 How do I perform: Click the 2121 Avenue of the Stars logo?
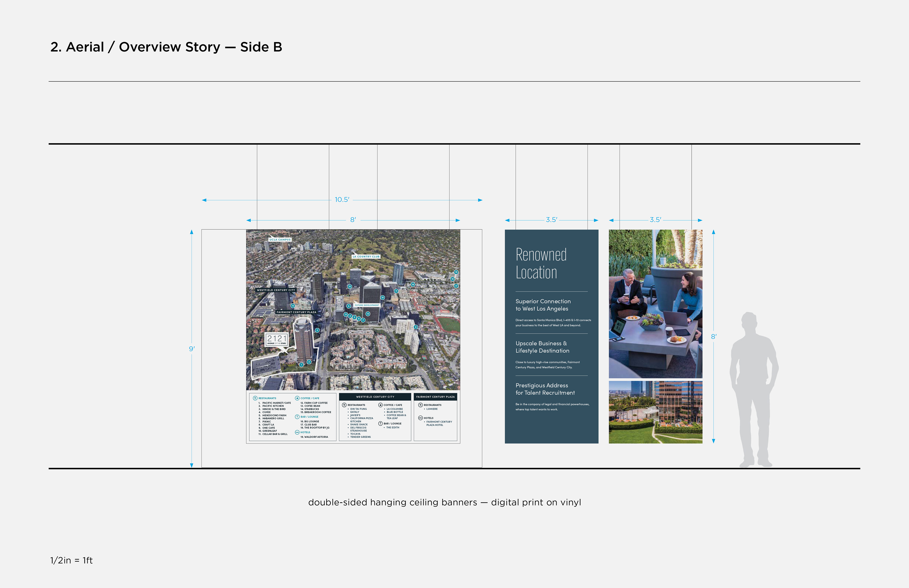click(x=276, y=340)
